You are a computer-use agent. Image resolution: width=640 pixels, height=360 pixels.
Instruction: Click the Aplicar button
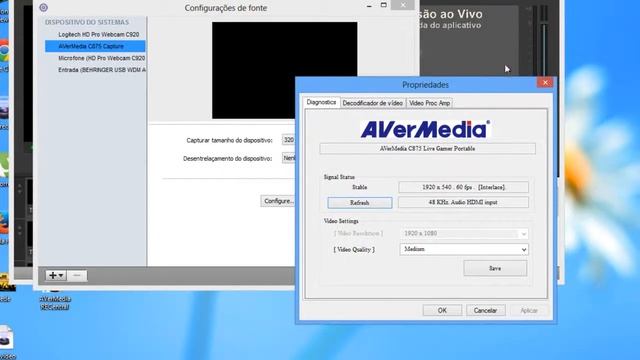coord(529,310)
